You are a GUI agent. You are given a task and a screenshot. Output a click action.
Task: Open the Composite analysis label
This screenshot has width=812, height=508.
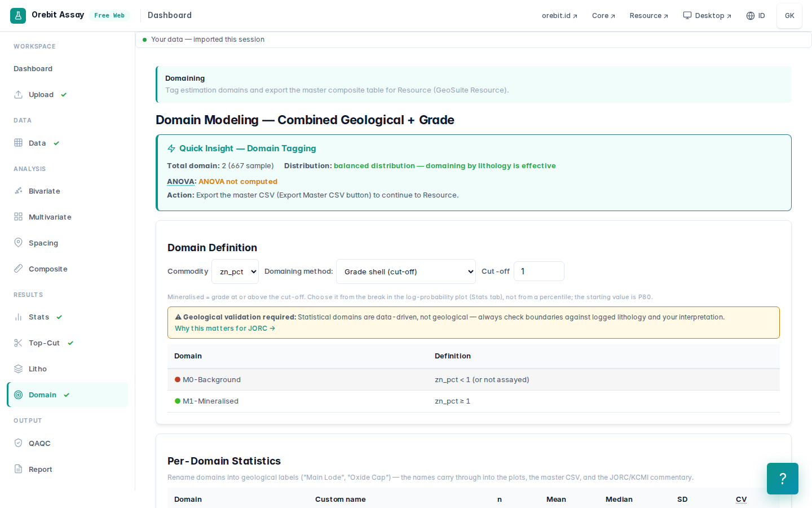48,269
